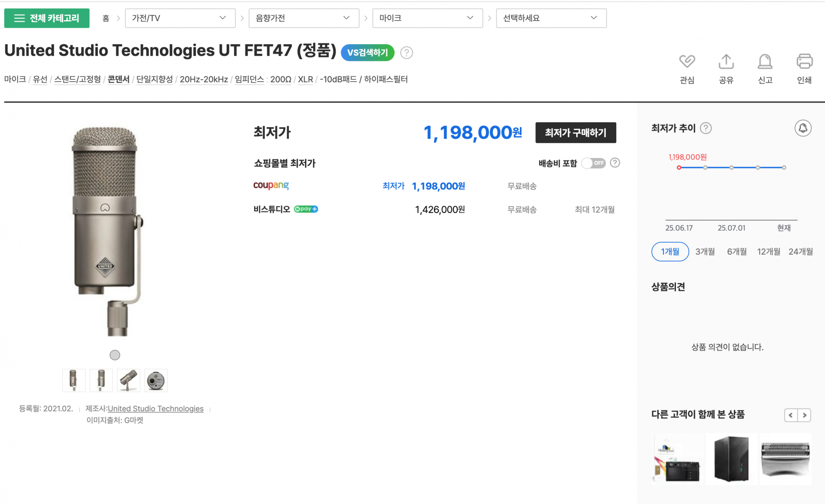Select the microphone capsule top-view thumbnail
The width and height of the screenshot is (825, 504).
click(156, 380)
